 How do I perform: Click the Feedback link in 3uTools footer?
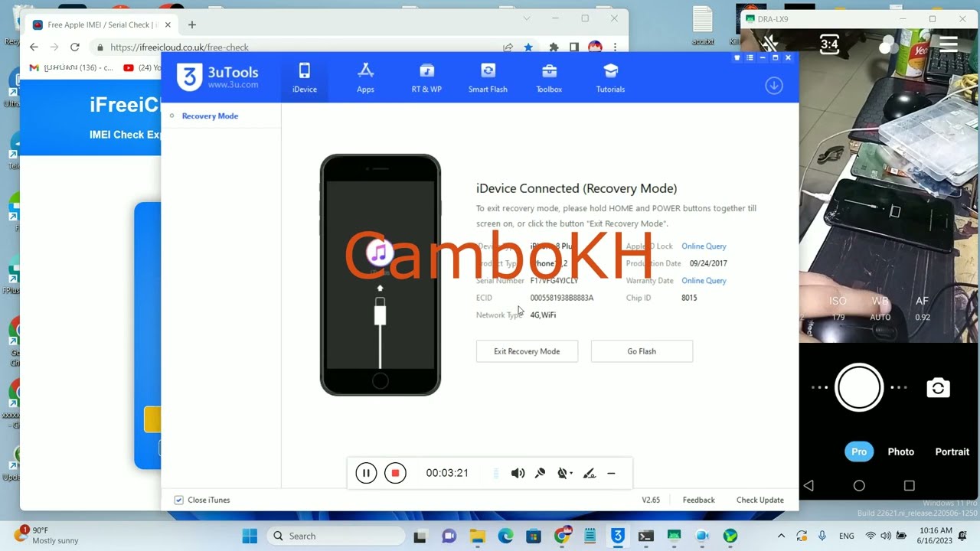click(698, 500)
